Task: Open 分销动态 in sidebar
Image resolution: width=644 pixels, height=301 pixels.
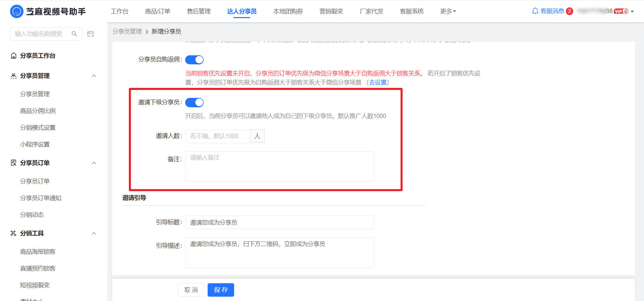Action: tap(32, 215)
